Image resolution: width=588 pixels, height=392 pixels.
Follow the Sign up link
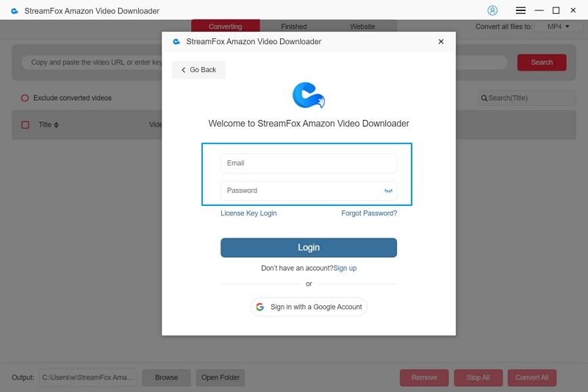(345, 268)
